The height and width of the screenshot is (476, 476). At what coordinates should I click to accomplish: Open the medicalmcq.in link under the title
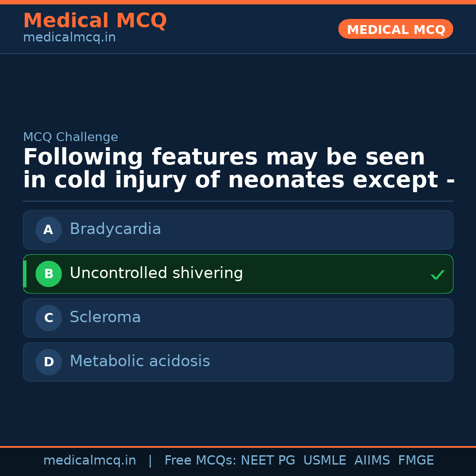(x=69, y=38)
